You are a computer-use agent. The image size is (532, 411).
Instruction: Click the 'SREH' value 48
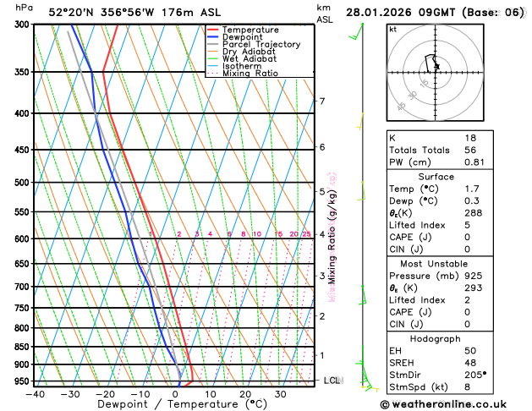470,363
